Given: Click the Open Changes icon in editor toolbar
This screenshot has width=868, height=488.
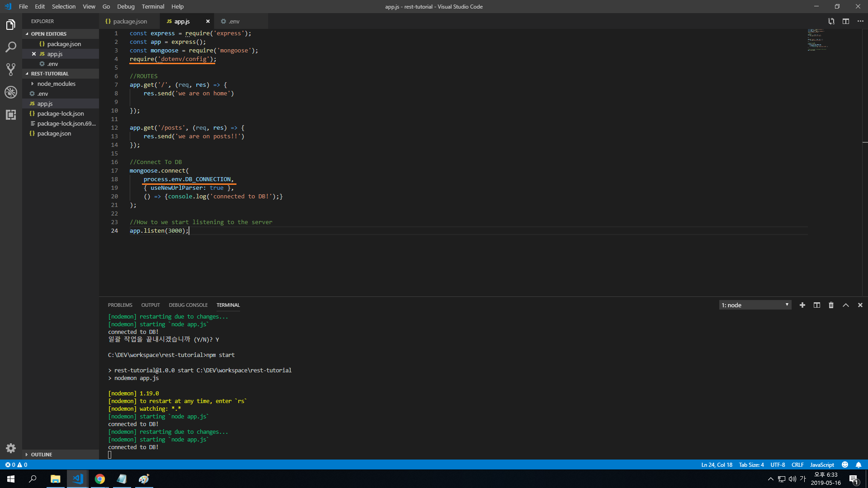Looking at the screenshot, I should click(831, 21).
